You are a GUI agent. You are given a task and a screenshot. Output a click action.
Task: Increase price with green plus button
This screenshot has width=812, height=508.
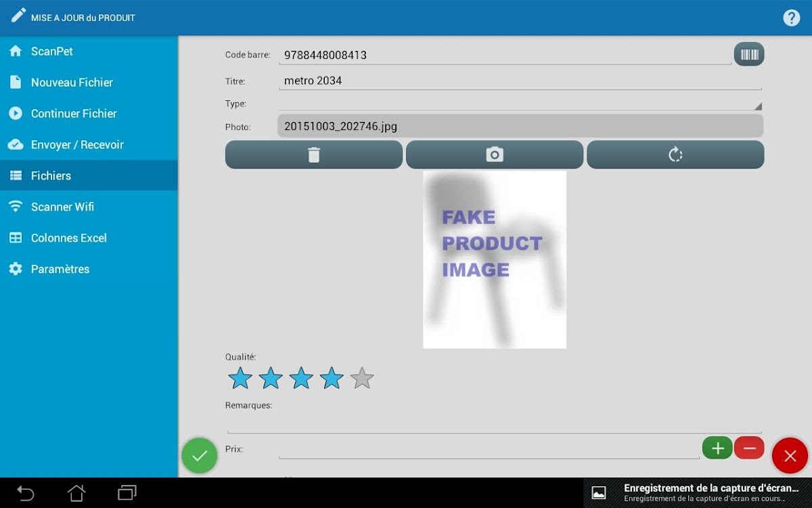pos(717,448)
